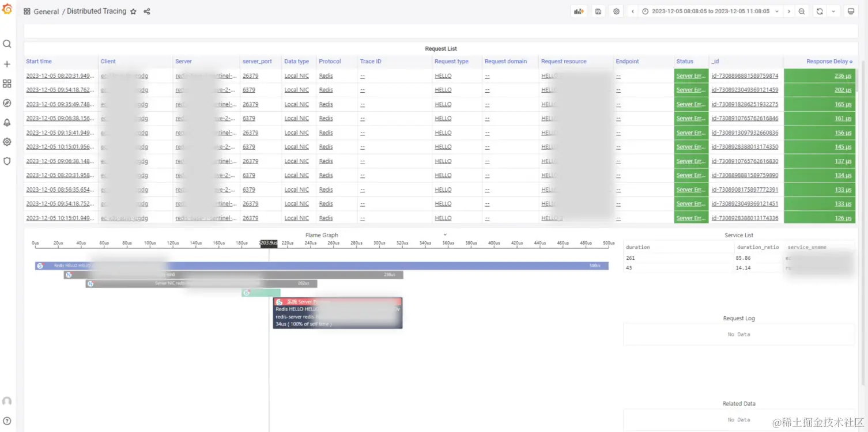Open the time range picker dropdown

click(715, 11)
